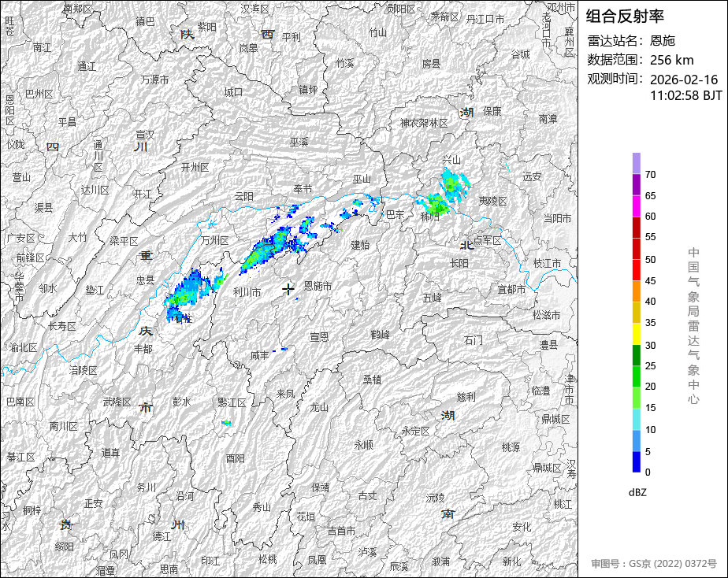Click the 审图号 GS京 (2022) 0372号 text
Viewport: 728px width, 578px height.
(654, 564)
